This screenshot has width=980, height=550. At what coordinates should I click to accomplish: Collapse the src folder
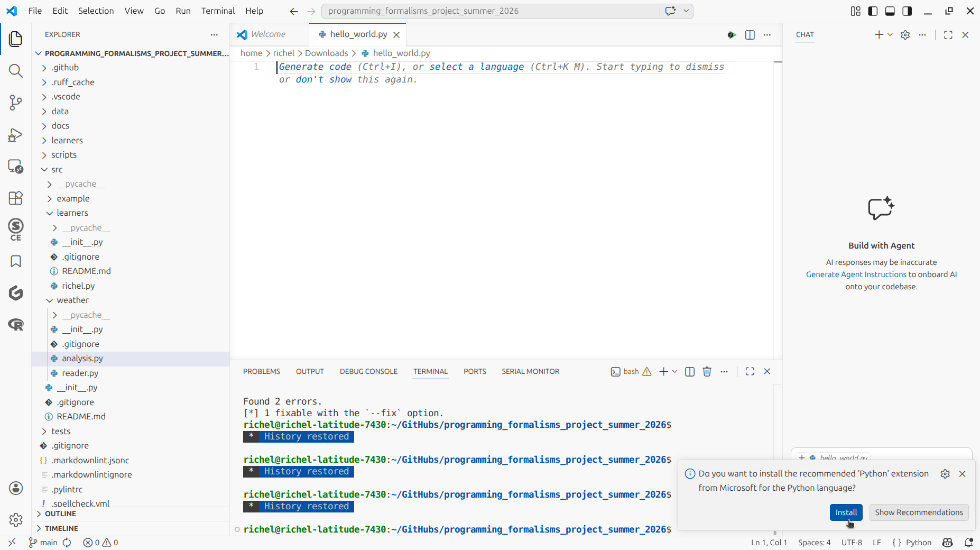click(131, 170)
